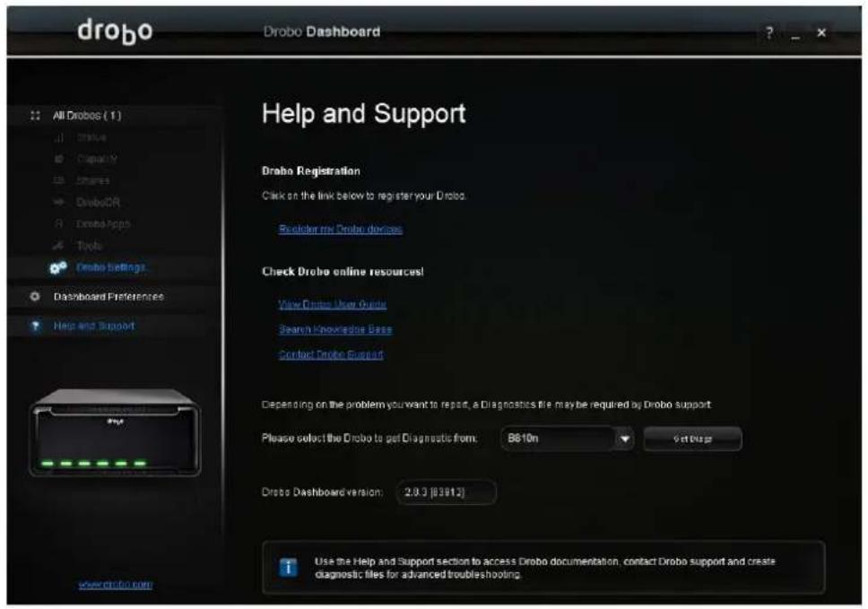
Task: Click Contact Drobo Support link
Action: coord(331,354)
